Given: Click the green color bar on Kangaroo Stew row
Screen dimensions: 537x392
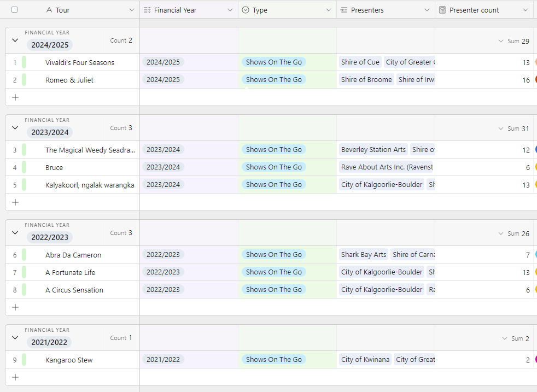Looking at the screenshot, I should [x=24, y=360].
